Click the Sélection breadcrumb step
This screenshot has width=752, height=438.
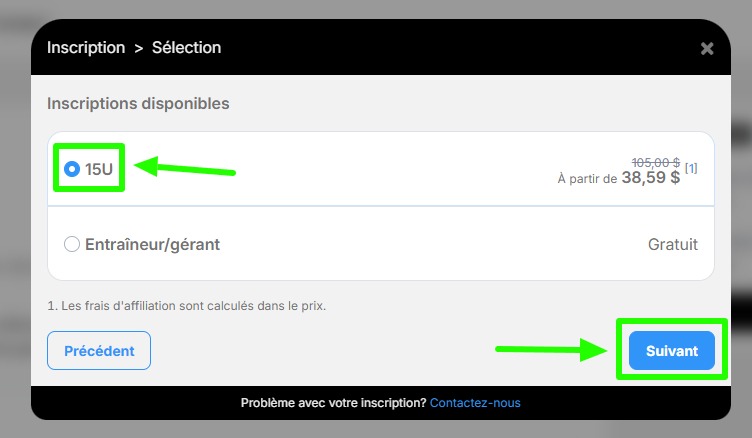(187, 48)
